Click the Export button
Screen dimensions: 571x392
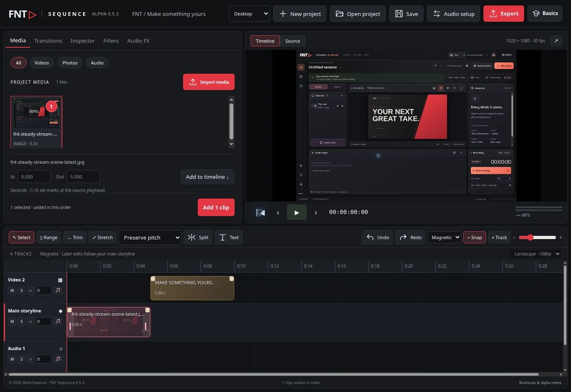tap(504, 14)
